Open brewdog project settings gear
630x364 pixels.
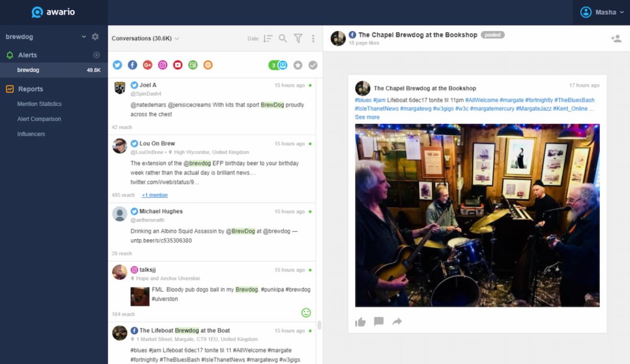[95, 36]
